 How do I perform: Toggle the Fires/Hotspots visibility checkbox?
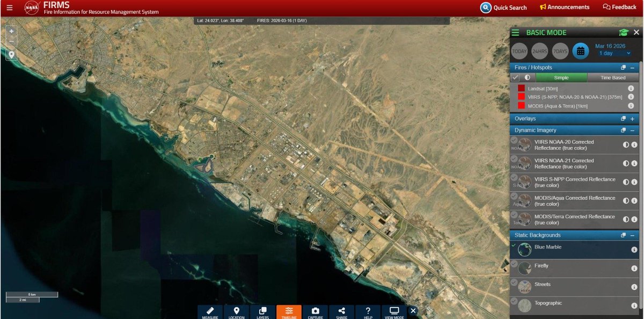[514, 77]
